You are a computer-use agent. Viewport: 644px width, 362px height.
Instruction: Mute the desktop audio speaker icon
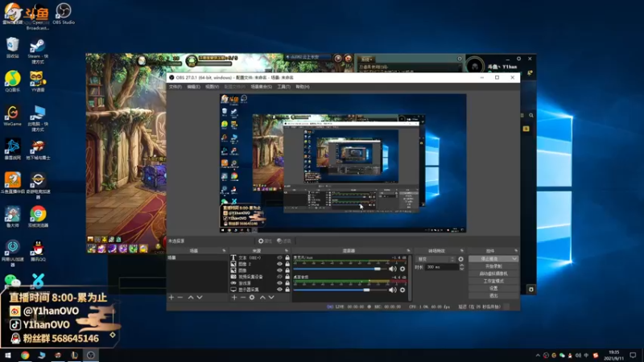[393, 290]
